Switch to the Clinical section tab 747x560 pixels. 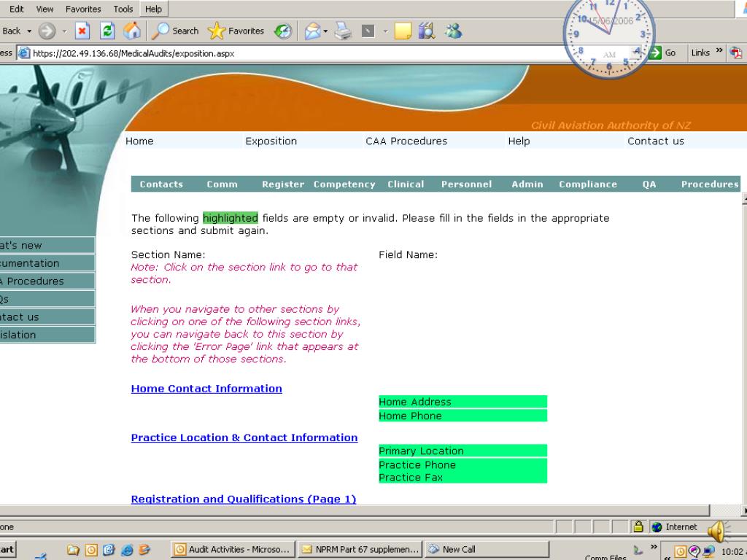coord(406,184)
